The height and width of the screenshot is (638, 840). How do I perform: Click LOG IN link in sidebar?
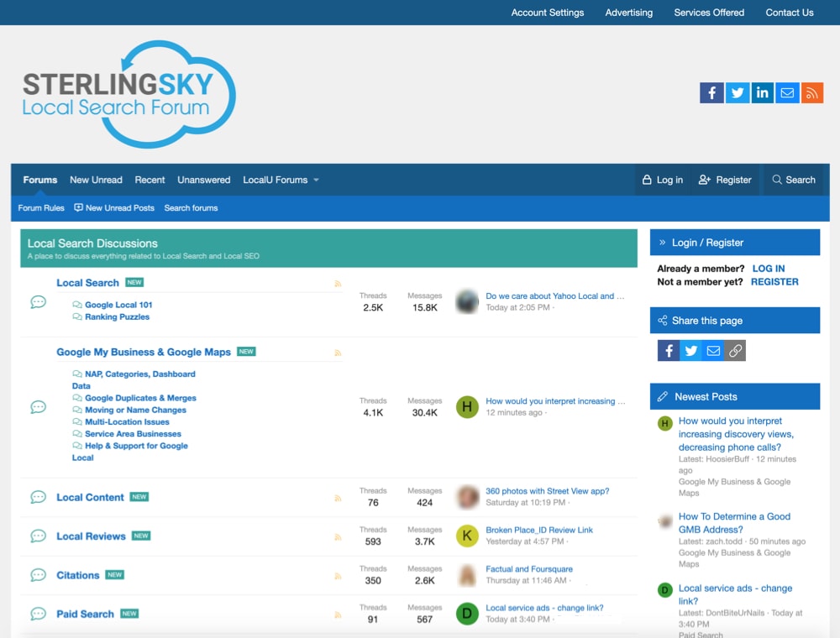click(769, 269)
